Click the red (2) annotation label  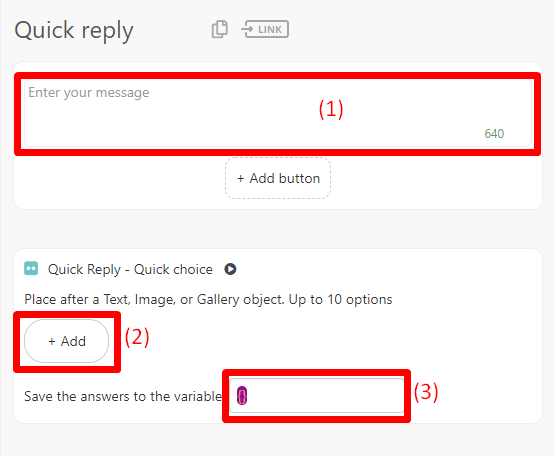(x=137, y=337)
